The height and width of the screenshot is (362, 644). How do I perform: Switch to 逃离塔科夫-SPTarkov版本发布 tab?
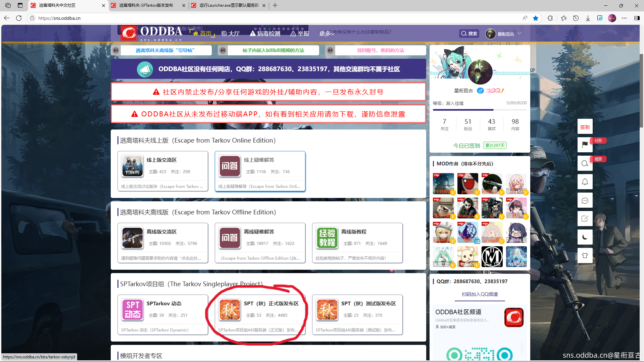click(x=146, y=5)
